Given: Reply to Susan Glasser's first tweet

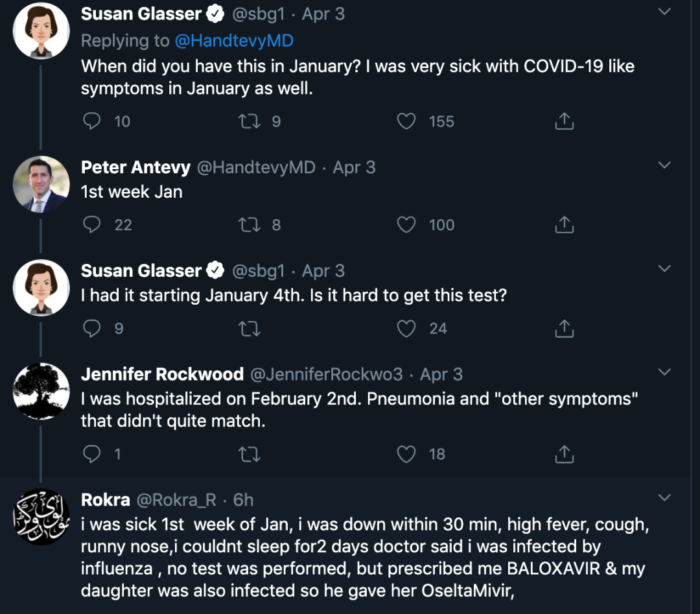Looking at the screenshot, I should (93, 121).
